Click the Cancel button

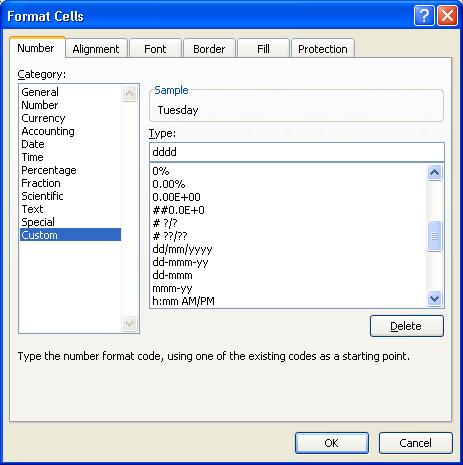click(416, 443)
